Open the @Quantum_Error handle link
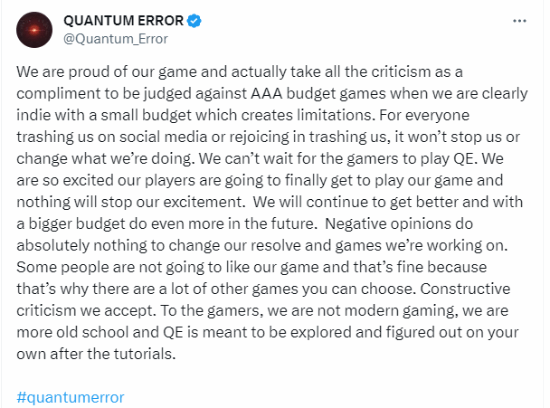 coord(115,39)
